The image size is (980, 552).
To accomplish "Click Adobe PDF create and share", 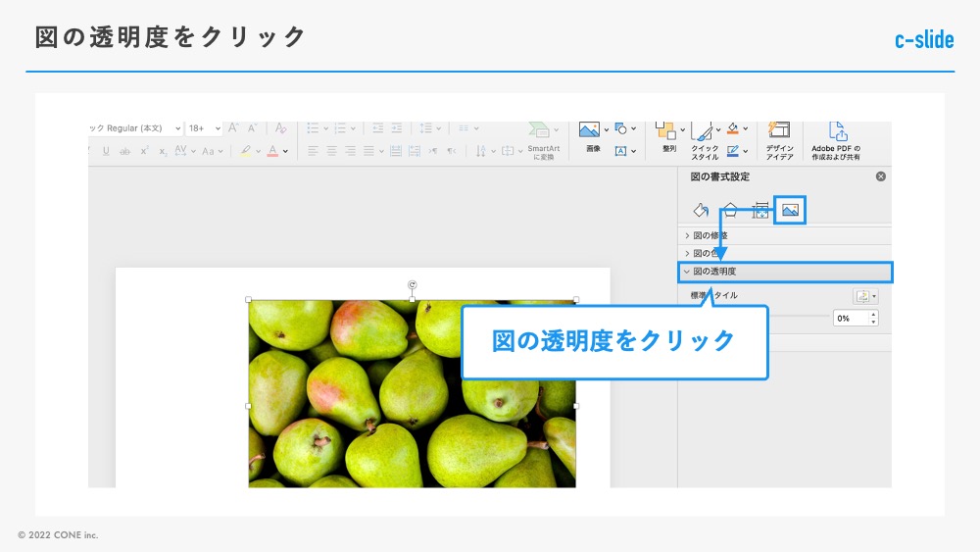I will (x=836, y=141).
